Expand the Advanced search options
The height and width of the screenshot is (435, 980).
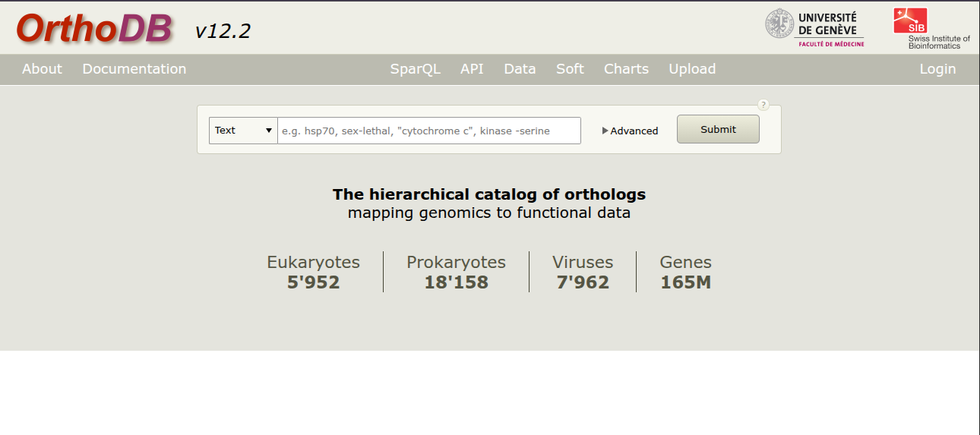coord(630,131)
